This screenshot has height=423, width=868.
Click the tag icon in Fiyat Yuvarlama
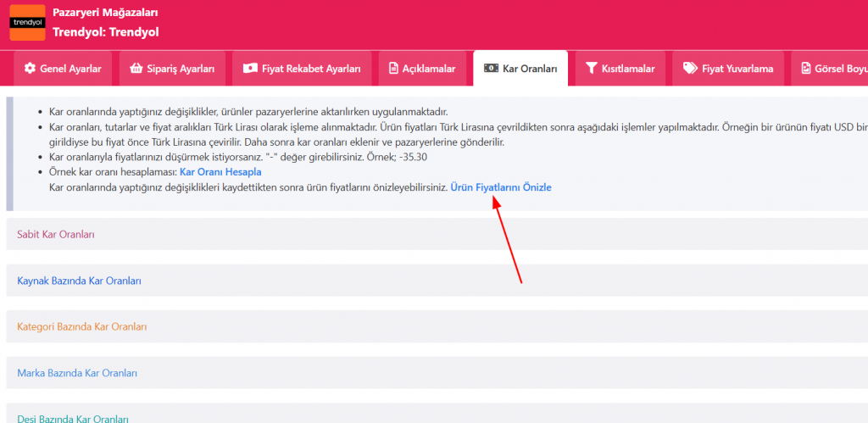pos(690,69)
